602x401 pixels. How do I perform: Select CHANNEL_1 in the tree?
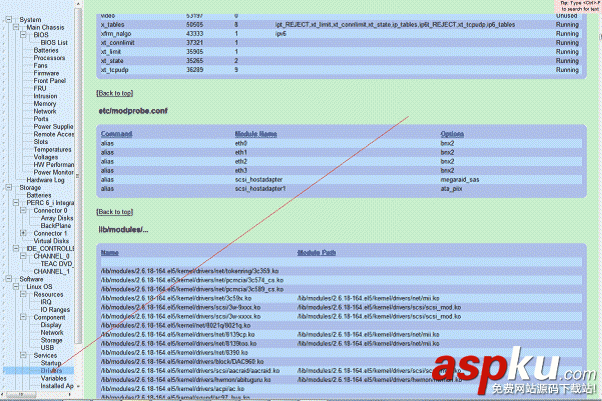[x=51, y=272]
